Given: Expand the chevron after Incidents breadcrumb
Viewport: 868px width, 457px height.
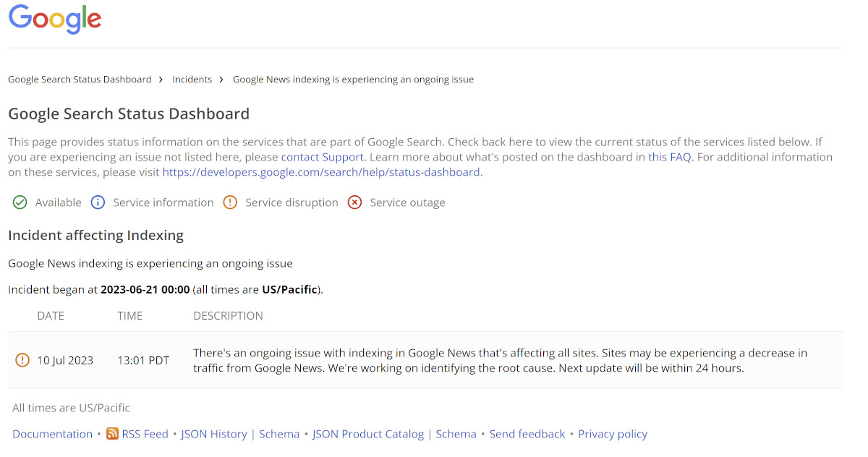Looking at the screenshot, I should coord(222,80).
